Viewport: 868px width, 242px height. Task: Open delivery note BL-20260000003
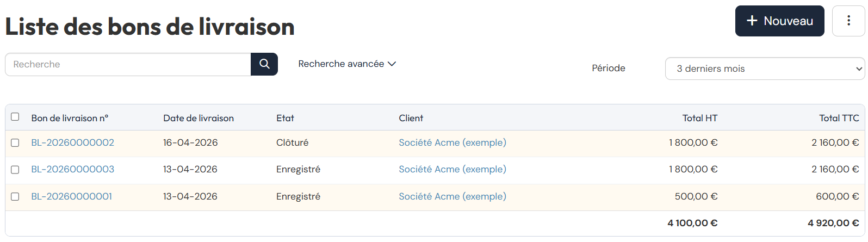click(x=73, y=170)
